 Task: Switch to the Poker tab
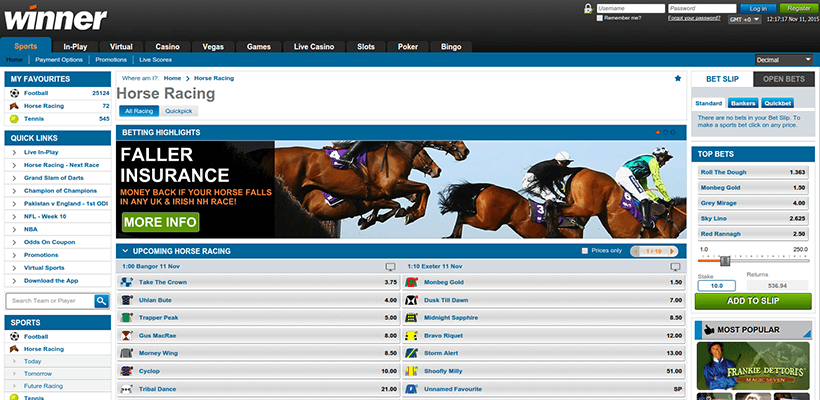[x=408, y=47]
